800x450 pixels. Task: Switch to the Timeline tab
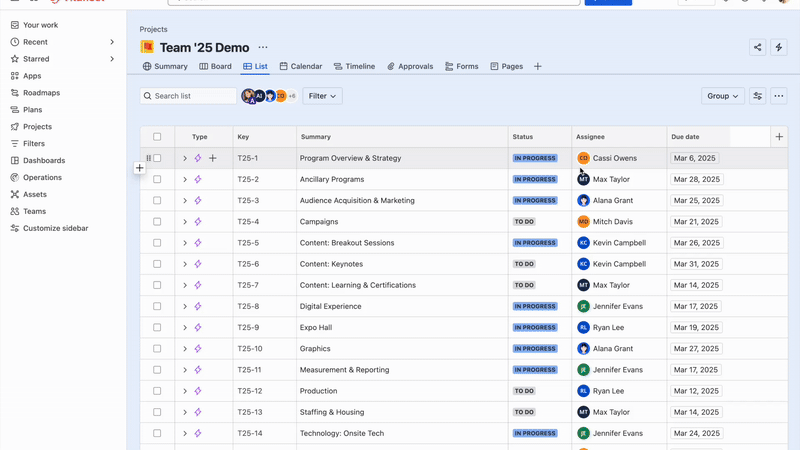tap(354, 66)
